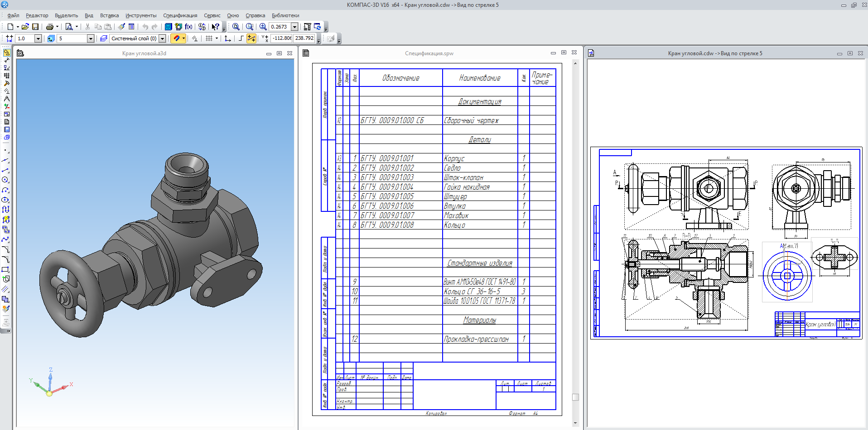Select the Корпус row in the specification
Image resolution: width=868 pixels, height=430 pixels.
point(446,158)
